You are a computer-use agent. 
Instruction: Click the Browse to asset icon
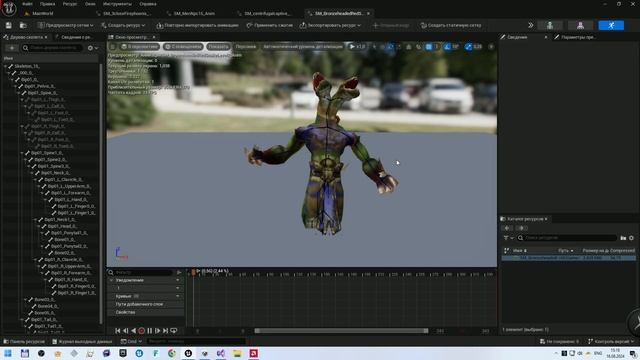click(x=23, y=25)
